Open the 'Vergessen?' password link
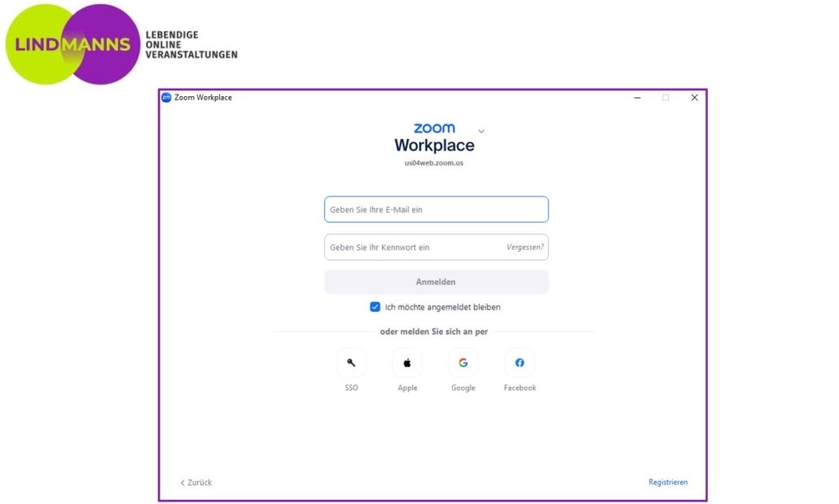 525,248
